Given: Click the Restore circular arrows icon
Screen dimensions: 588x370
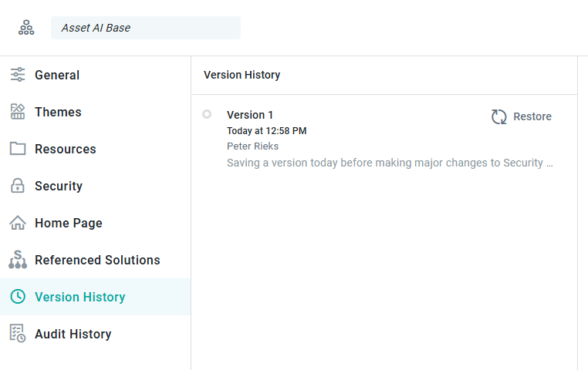Looking at the screenshot, I should tap(499, 117).
